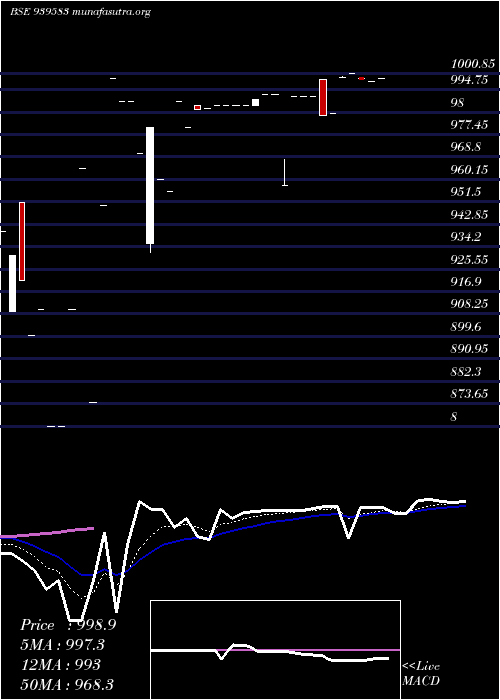Click the '<<Live MACD' label
Image resolution: width=500 pixels, height=700 pixels.
coord(421,674)
